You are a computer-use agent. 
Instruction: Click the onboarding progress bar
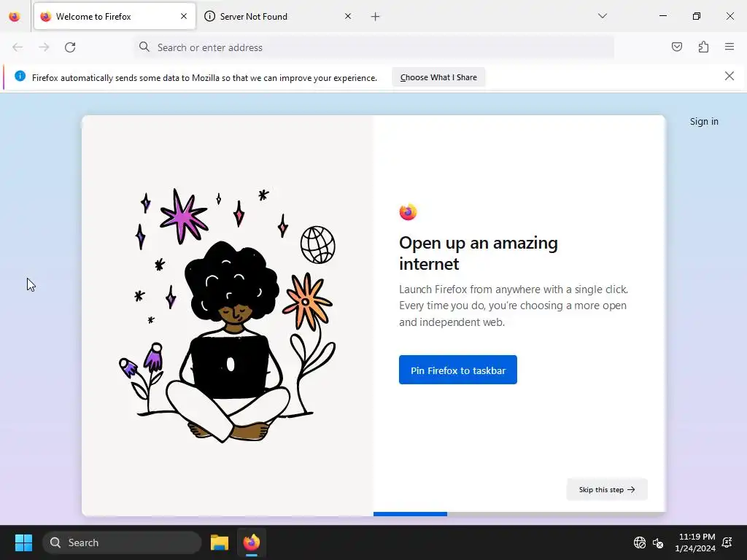[519, 514]
